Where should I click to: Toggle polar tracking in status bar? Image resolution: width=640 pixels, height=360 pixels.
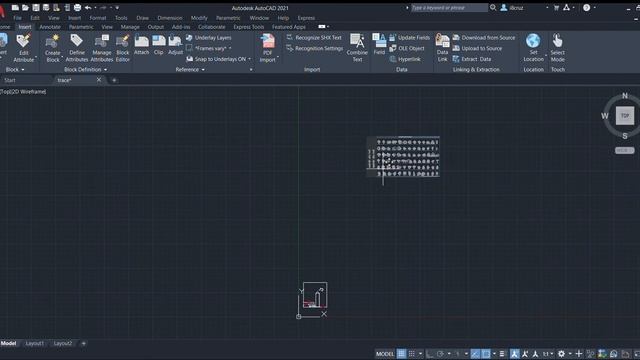click(440, 353)
